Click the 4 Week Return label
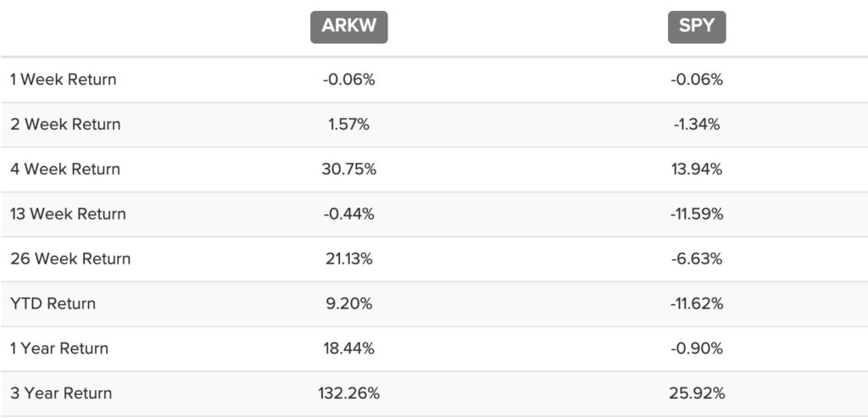 pyautogui.click(x=65, y=170)
